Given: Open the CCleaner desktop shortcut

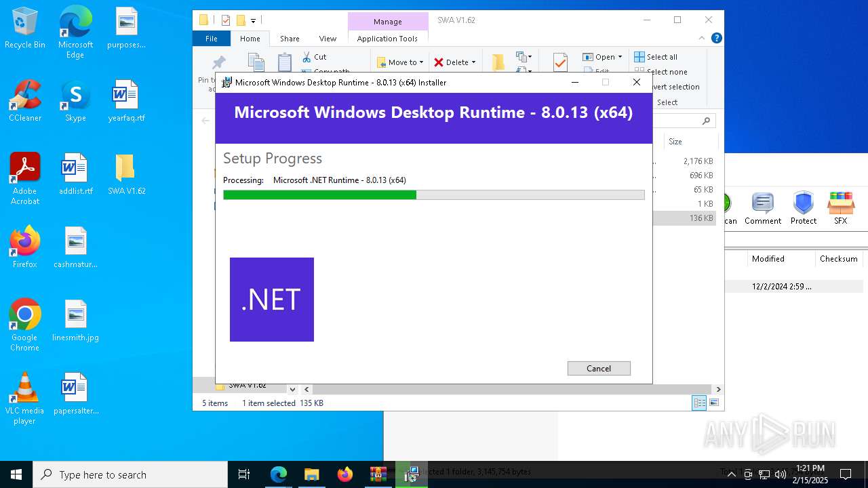Looking at the screenshot, I should tap(25, 102).
